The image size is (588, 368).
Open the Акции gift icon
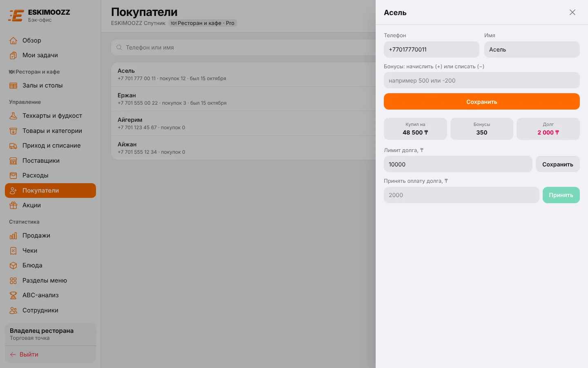point(13,205)
